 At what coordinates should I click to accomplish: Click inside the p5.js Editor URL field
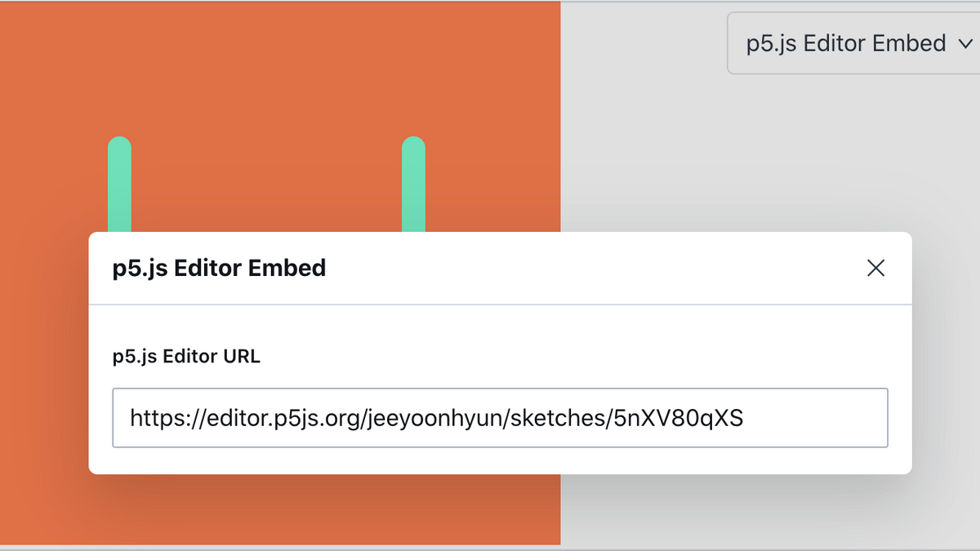tap(500, 417)
